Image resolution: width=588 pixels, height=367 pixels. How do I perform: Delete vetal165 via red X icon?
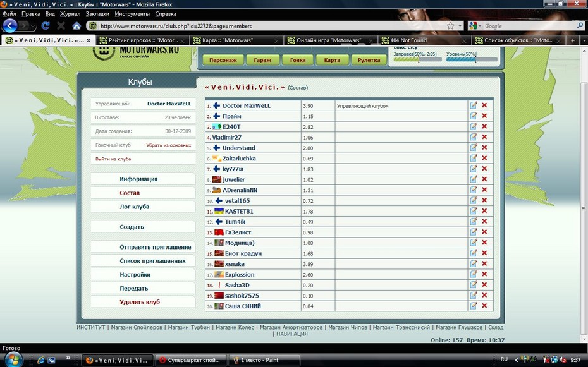point(484,200)
